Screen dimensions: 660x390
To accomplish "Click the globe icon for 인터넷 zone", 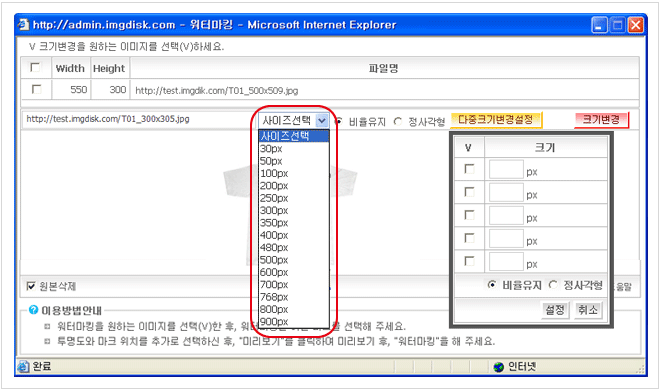I will point(498,367).
